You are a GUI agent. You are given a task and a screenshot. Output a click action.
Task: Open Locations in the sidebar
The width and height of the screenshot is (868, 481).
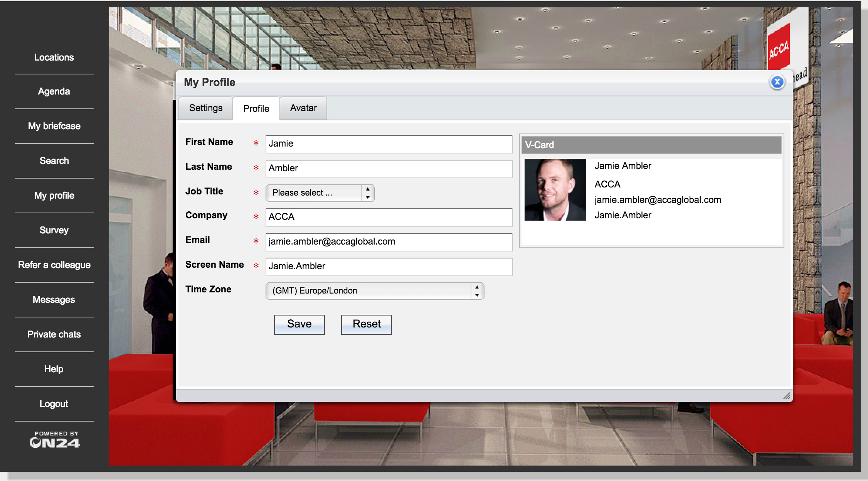pos(54,57)
